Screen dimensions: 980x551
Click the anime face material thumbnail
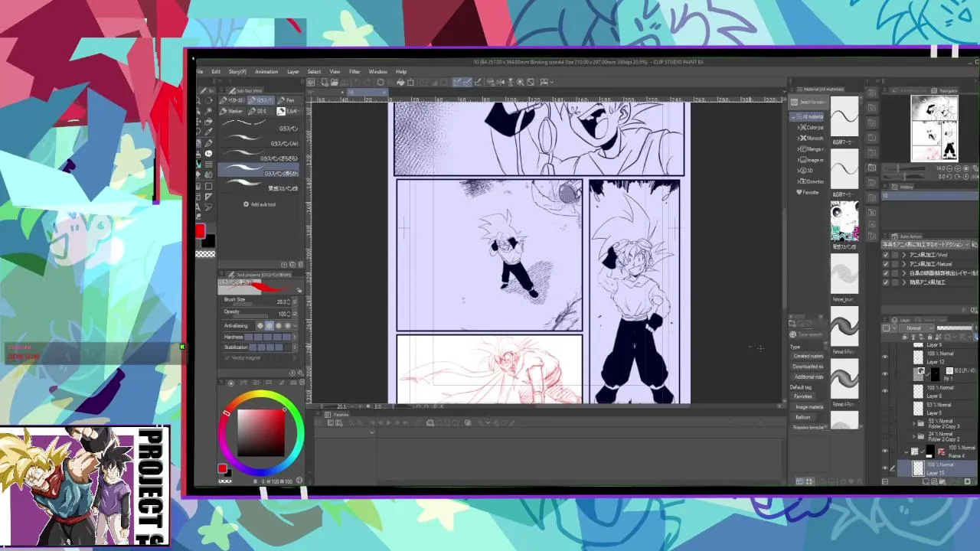[844, 222]
